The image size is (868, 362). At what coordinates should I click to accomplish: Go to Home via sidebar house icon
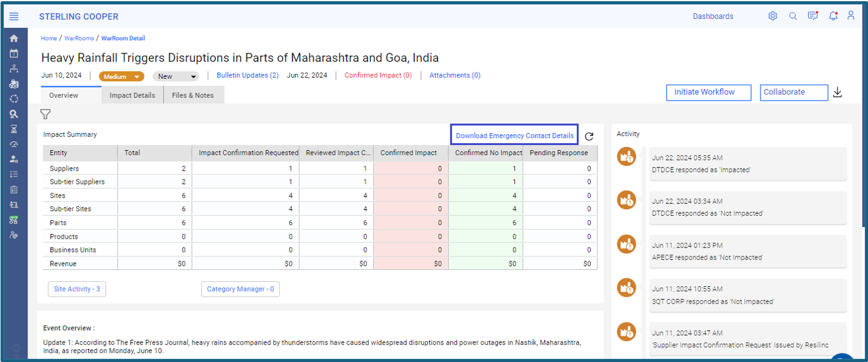click(14, 39)
